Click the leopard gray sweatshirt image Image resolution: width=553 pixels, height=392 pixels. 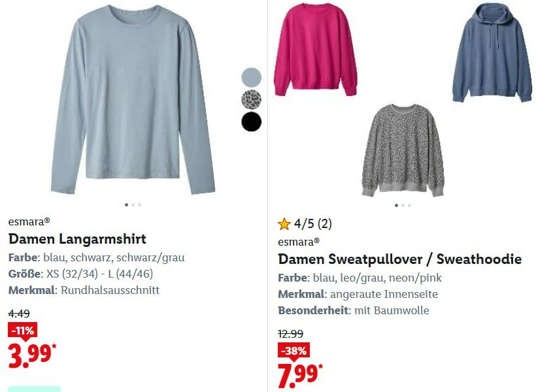point(403,150)
